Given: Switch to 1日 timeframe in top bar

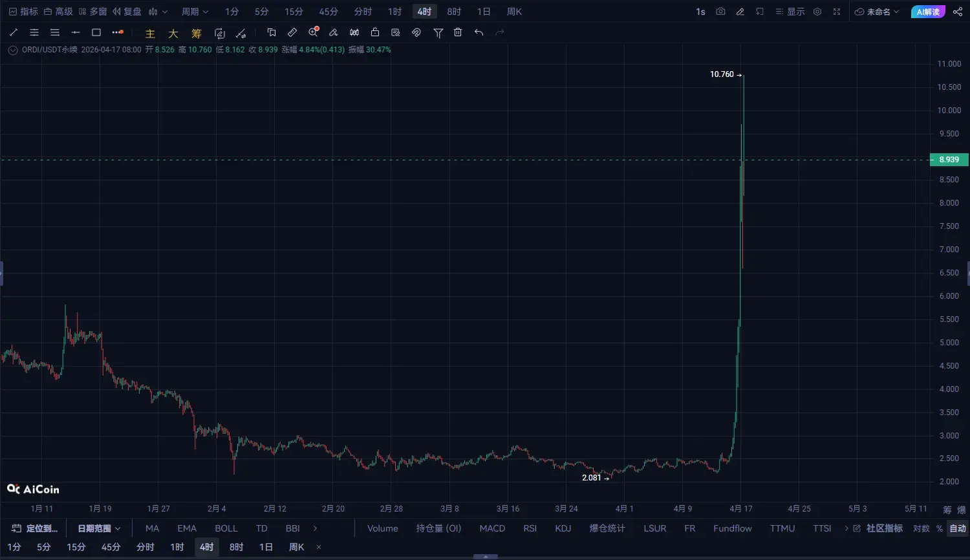Looking at the screenshot, I should pyautogui.click(x=484, y=12).
